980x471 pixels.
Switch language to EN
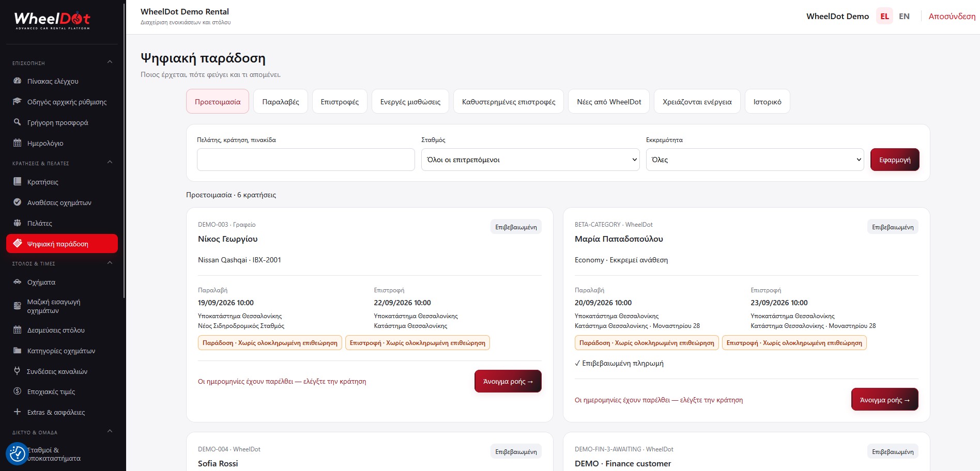point(904,16)
